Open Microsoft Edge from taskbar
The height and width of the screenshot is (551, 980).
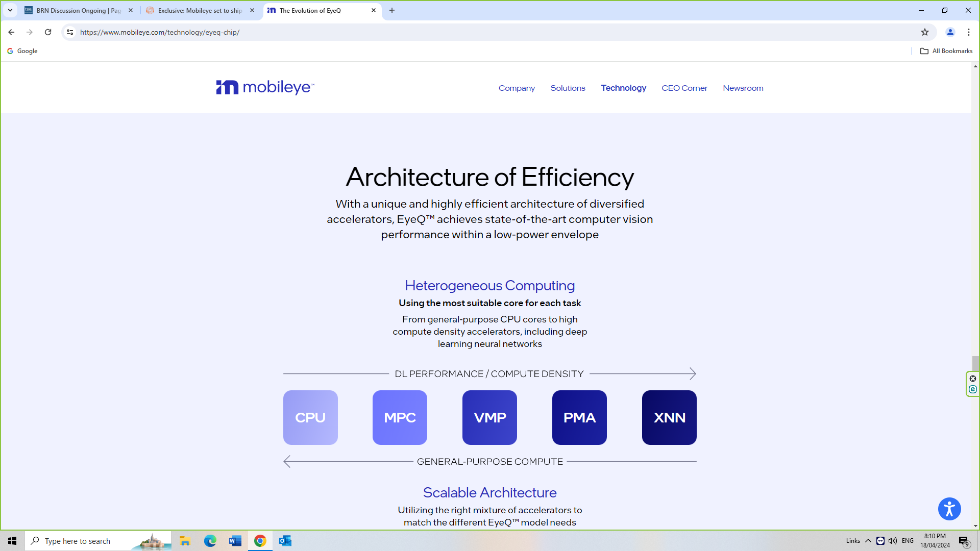tap(210, 541)
